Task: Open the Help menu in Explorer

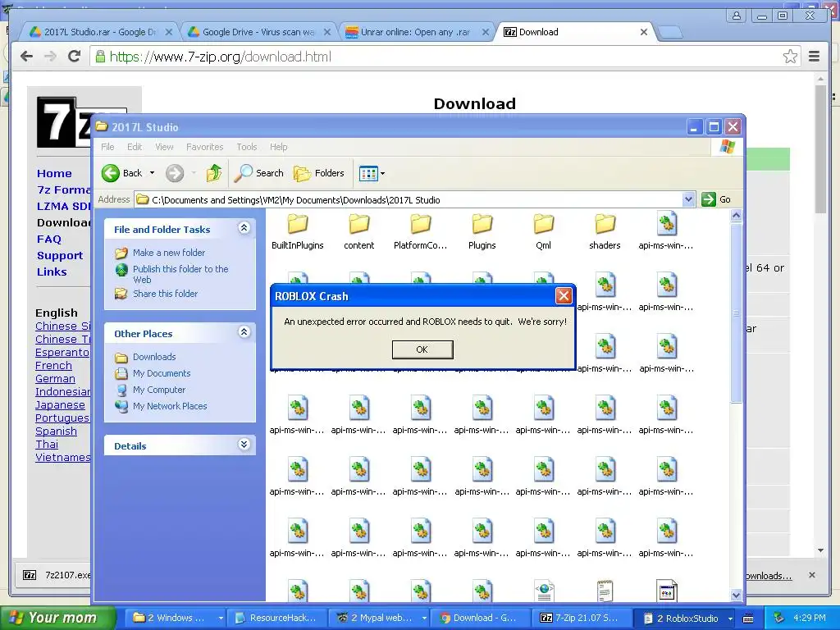Action: coord(279,147)
